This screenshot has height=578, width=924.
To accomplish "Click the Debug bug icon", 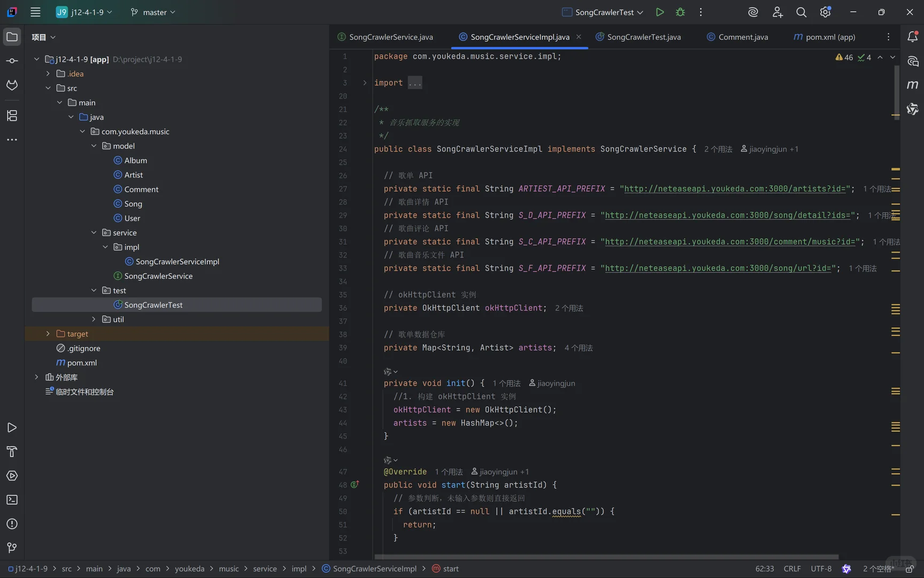I will point(680,12).
